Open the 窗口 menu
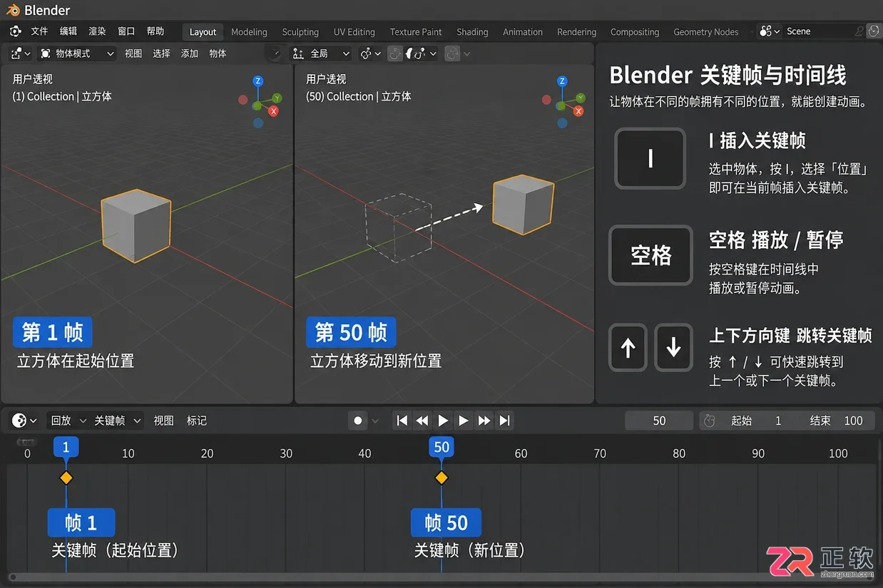This screenshot has width=883, height=588. (126, 31)
